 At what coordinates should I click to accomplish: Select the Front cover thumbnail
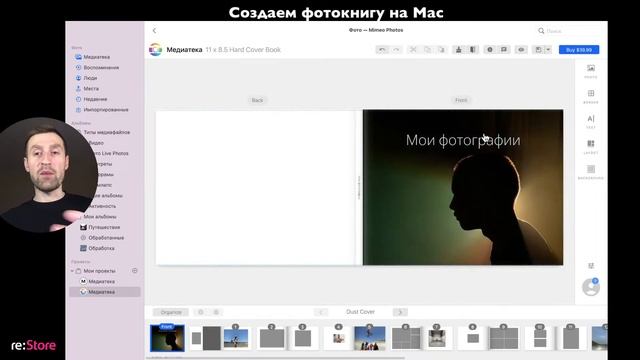coord(167,338)
